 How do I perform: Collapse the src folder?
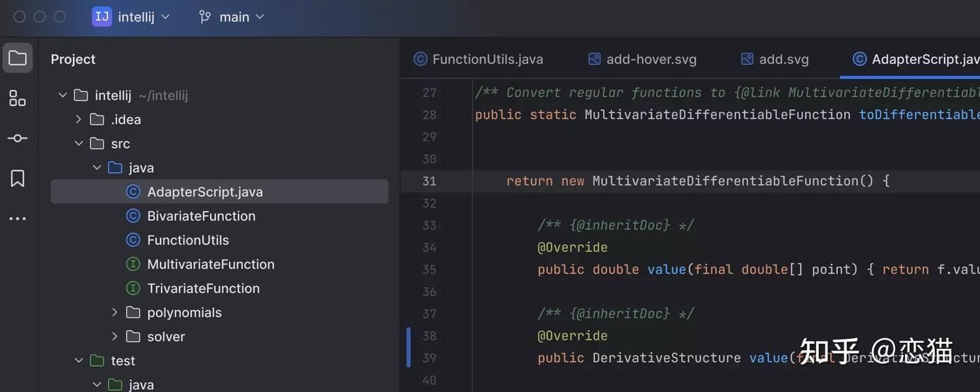(x=79, y=143)
